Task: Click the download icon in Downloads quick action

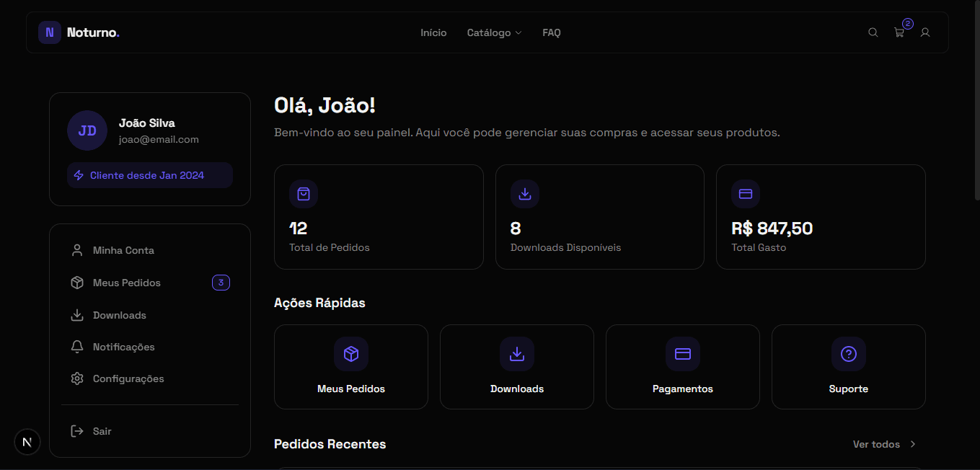Action: (x=517, y=354)
